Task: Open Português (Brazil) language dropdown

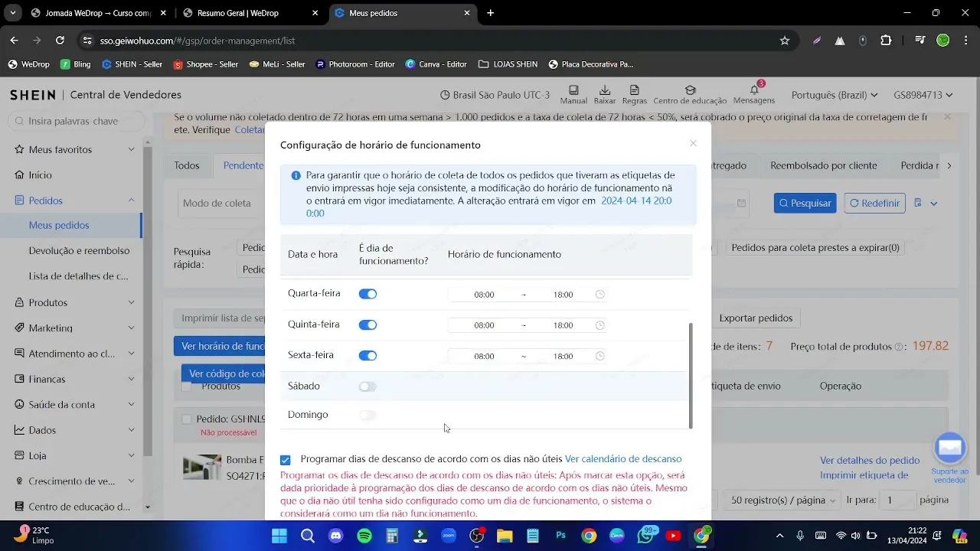Action: point(835,95)
